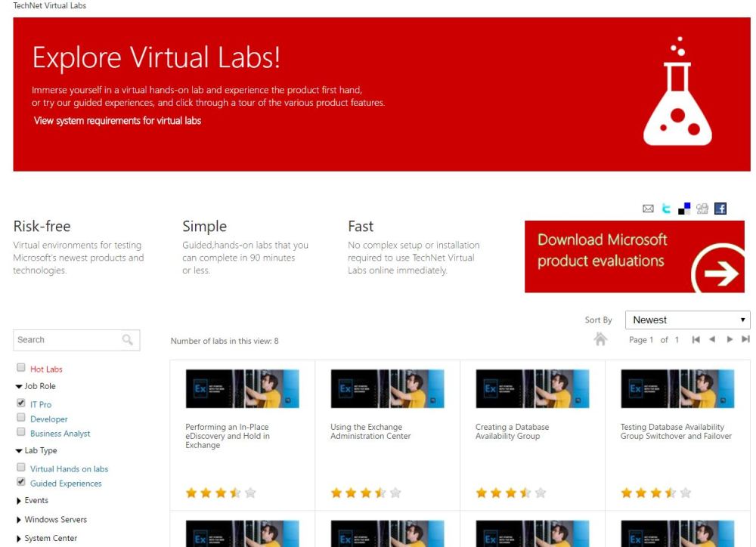Share the page on Twitter
Viewport: 756px width, 547px height.
click(666, 209)
